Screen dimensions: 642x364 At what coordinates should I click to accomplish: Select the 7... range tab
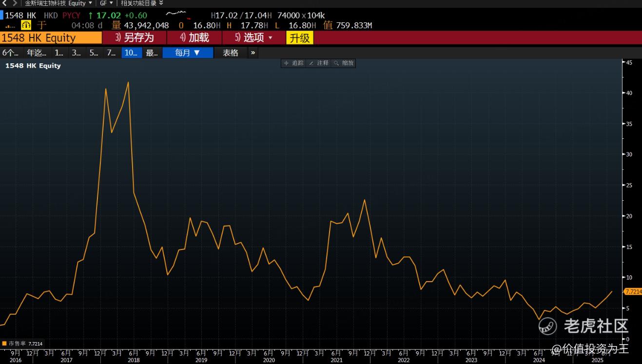pos(112,53)
